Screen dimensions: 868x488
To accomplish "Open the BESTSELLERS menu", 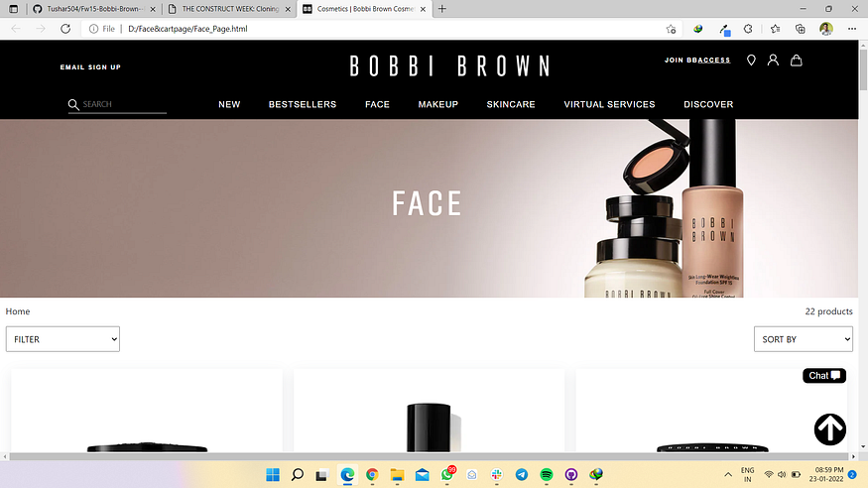I will click(303, 104).
